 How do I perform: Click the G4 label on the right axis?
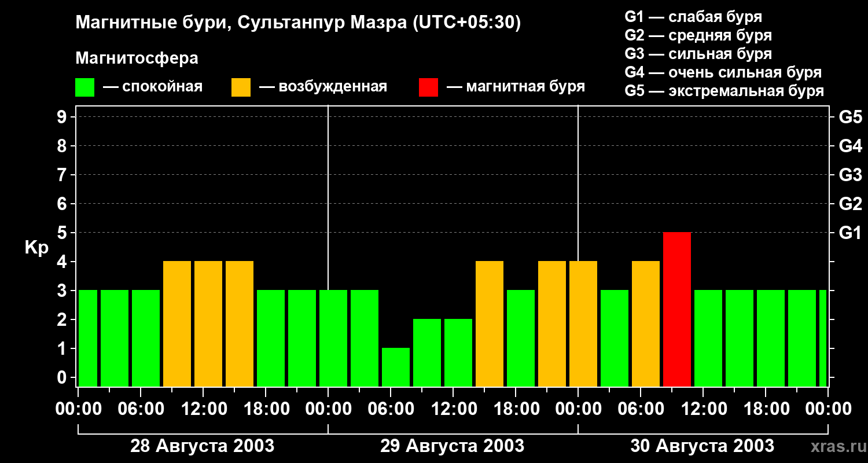[850, 146]
